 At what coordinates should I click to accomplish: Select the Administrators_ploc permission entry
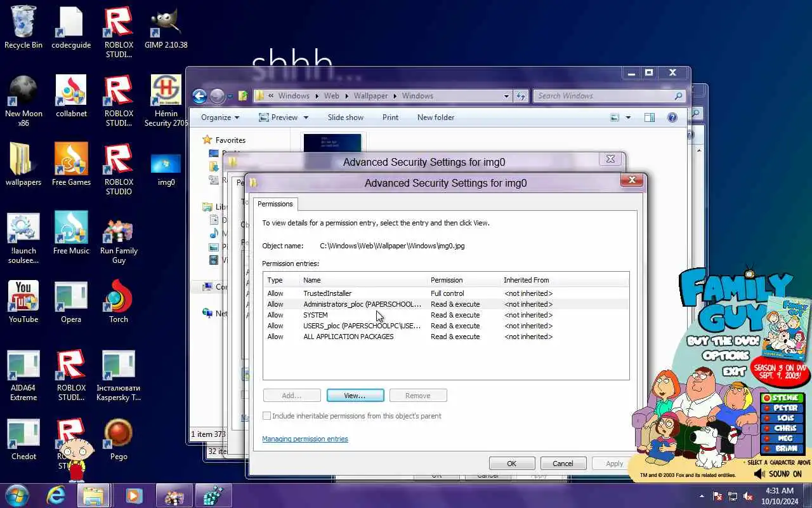[446, 304]
